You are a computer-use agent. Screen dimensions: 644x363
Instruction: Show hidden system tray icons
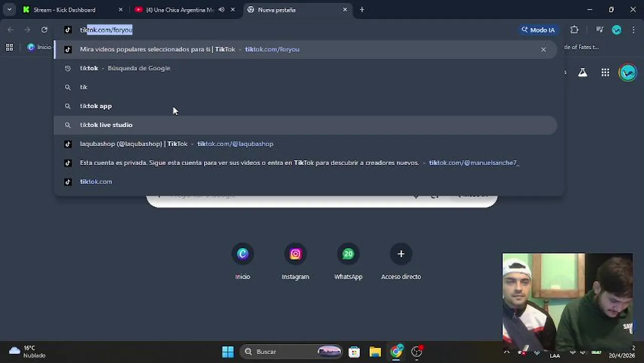pyautogui.click(x=507, y=352)
